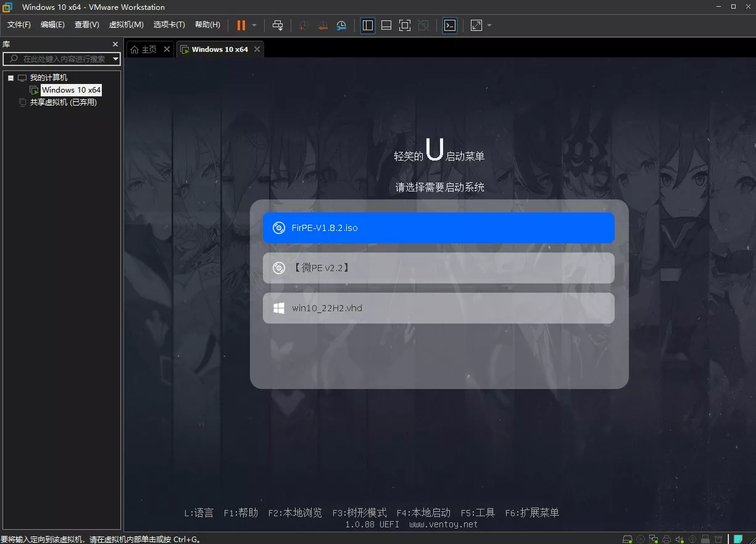Image resolution: width=756 pixels, height=544 pixels.
Task: Close the 主页 tab
Action: (167, 49)
